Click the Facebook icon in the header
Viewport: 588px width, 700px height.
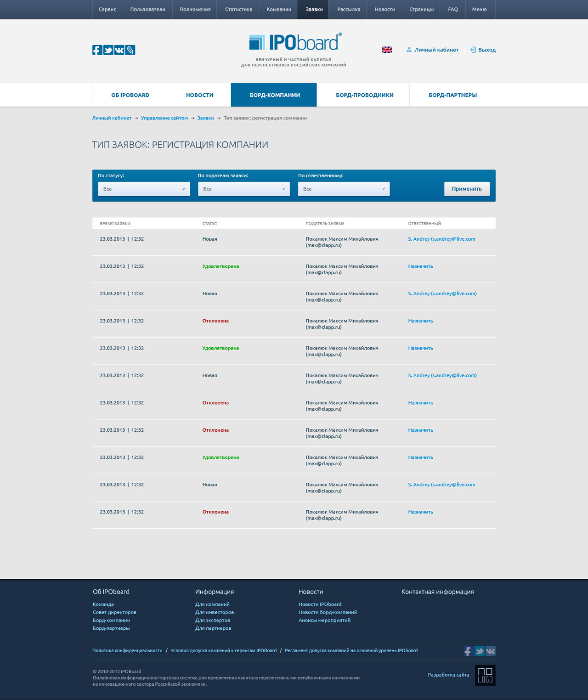97,50
